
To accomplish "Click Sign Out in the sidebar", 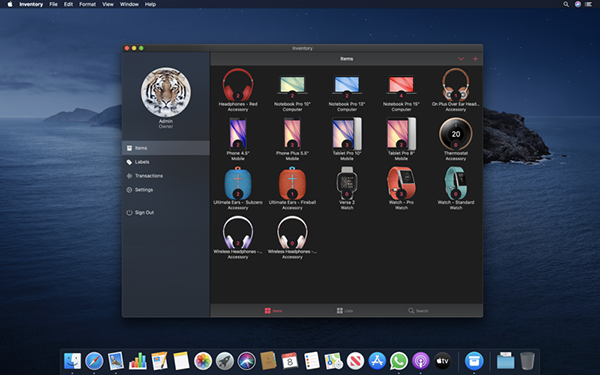I will 166,213.
